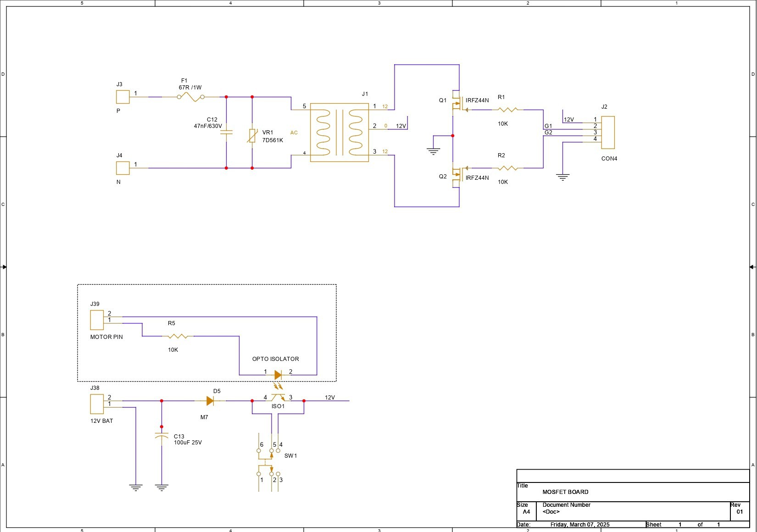Viewport: 757px width, 532px height.
Task: Click the MOSFET BOARD title text
Action: 565,492
